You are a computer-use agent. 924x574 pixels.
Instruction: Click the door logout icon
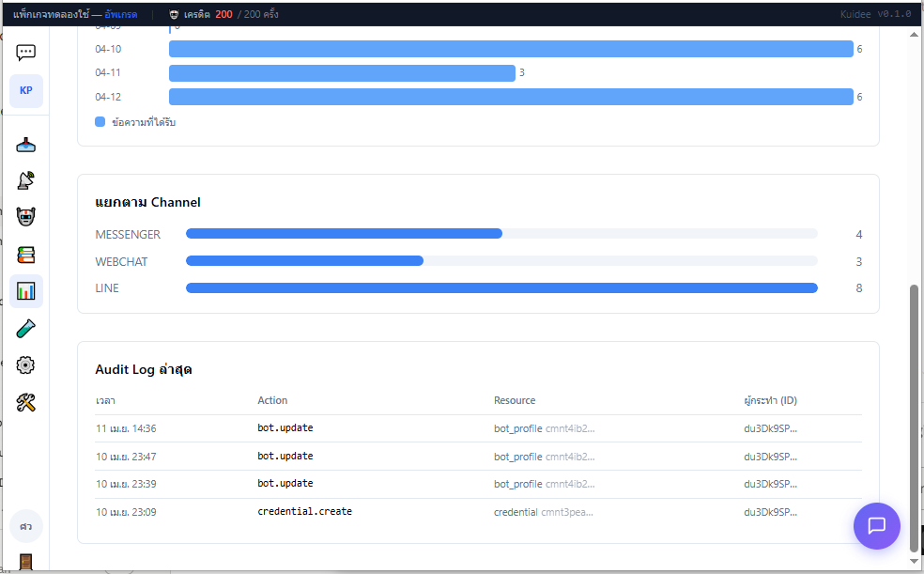point(26,562)
